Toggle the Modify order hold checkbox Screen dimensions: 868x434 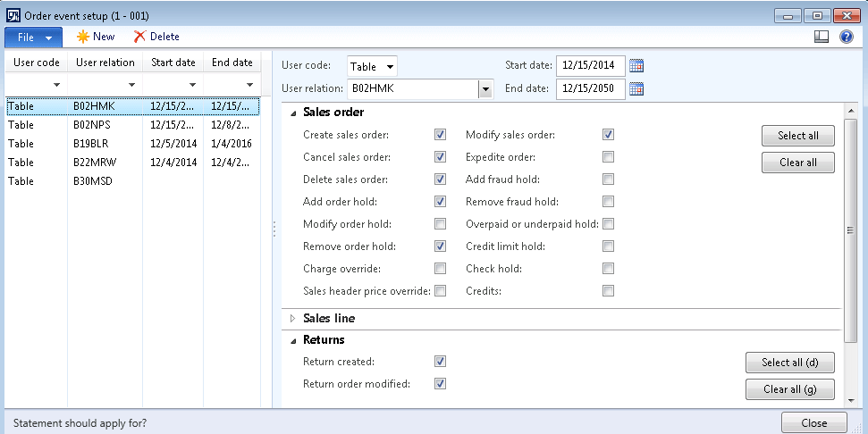(x=440, y=224)
